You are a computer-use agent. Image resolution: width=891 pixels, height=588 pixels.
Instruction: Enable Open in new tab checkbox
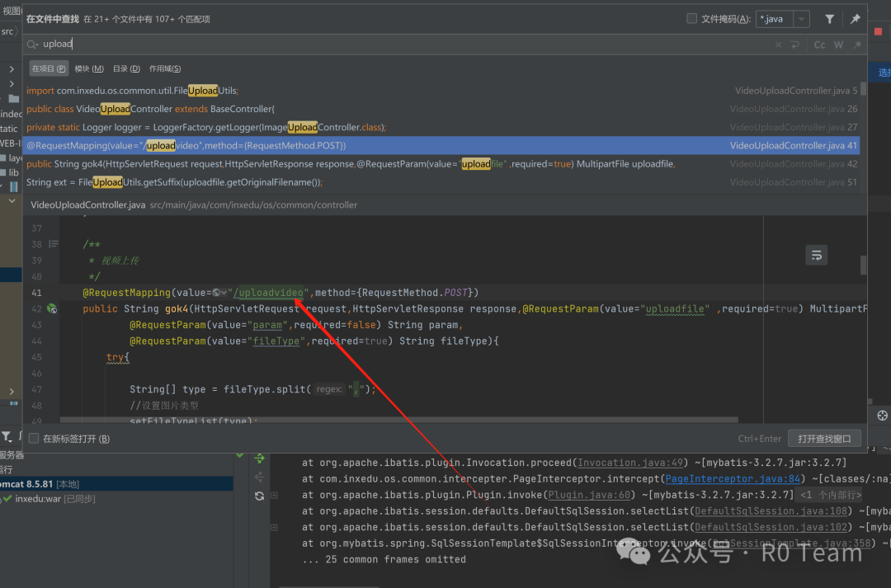(x=34, y=439)
